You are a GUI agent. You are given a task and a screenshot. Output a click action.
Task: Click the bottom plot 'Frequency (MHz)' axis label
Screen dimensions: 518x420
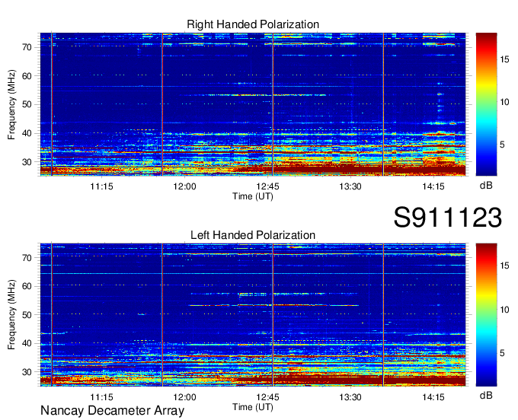11,315
